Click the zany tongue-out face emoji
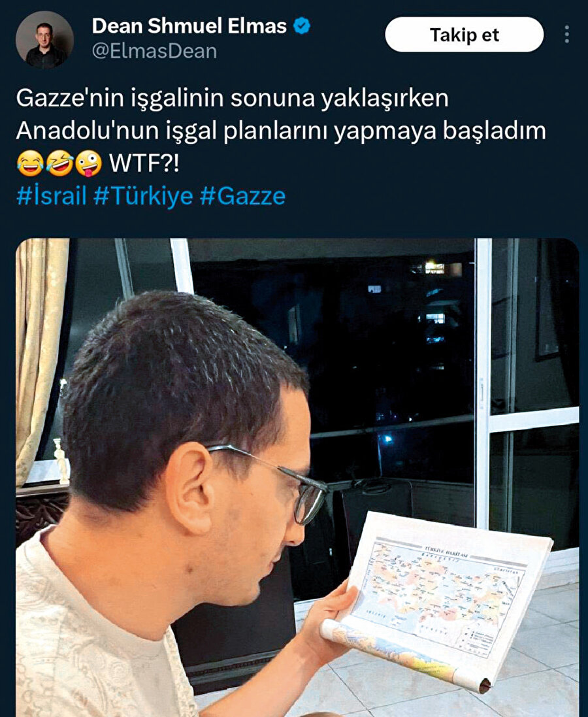 [89, 163]
